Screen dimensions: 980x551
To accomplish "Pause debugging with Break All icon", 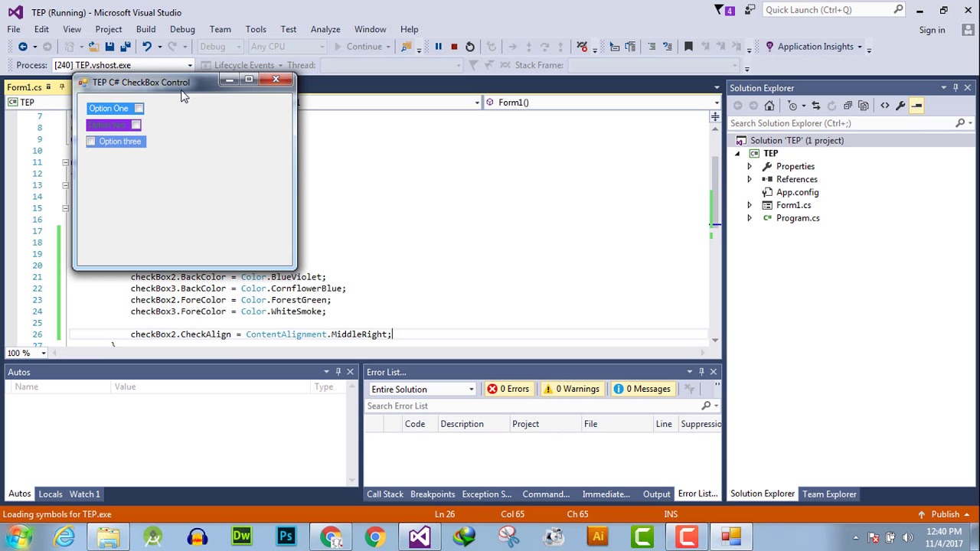I will [x=438, y=47].
